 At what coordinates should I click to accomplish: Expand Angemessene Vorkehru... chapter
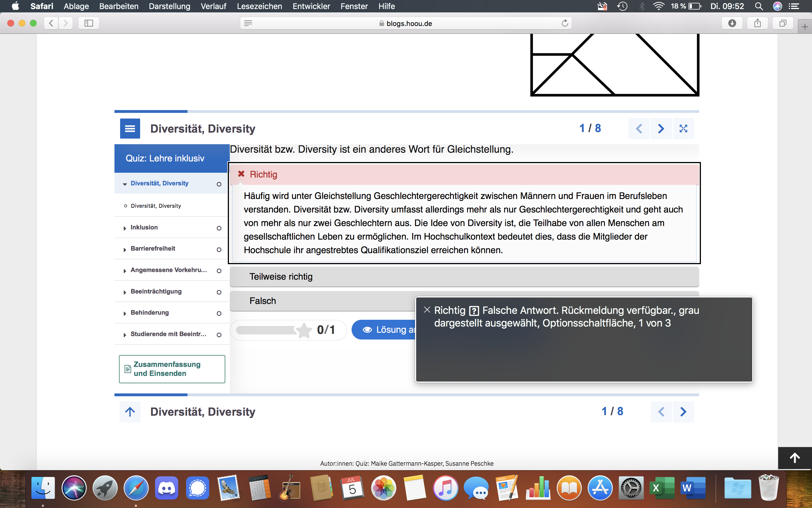(x=172, y=270)
